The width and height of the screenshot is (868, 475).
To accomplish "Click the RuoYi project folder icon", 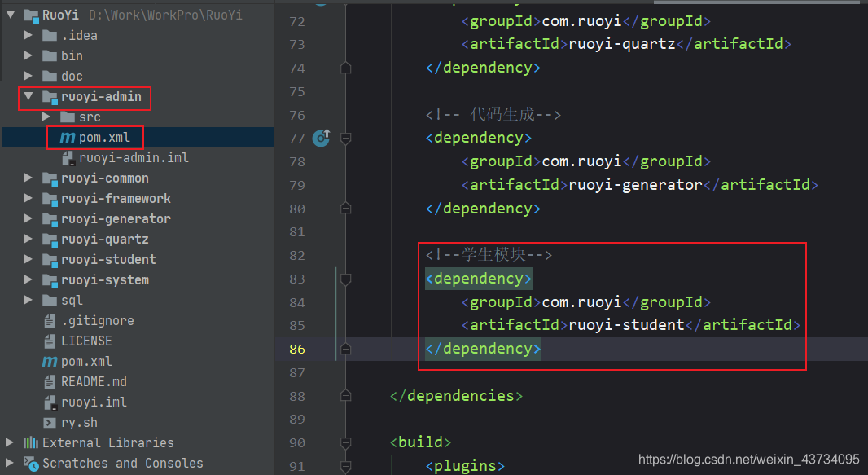I will tap(31, 15).
